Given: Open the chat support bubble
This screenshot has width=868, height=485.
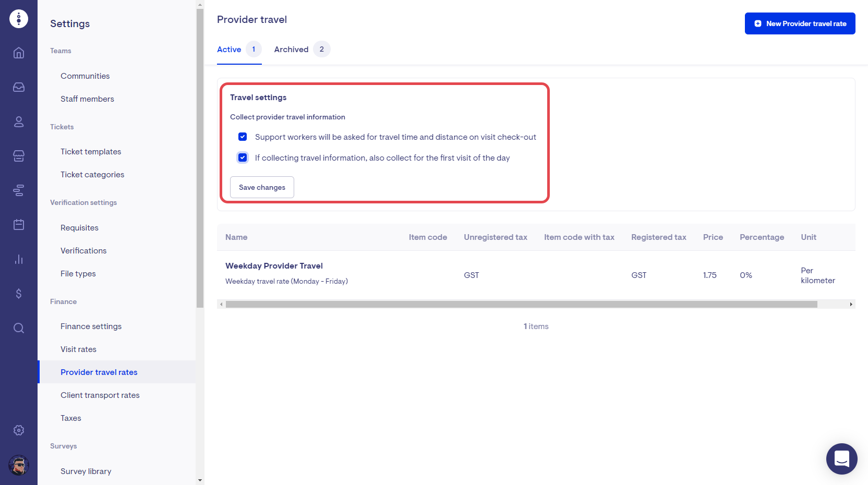Looking at the screenshot, I should [x=841, y=459].
